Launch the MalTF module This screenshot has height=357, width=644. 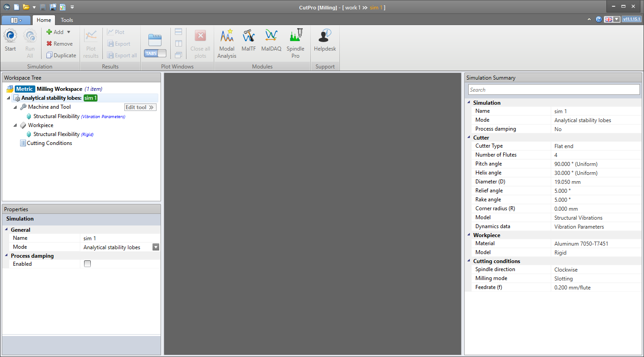coord(249,41)
